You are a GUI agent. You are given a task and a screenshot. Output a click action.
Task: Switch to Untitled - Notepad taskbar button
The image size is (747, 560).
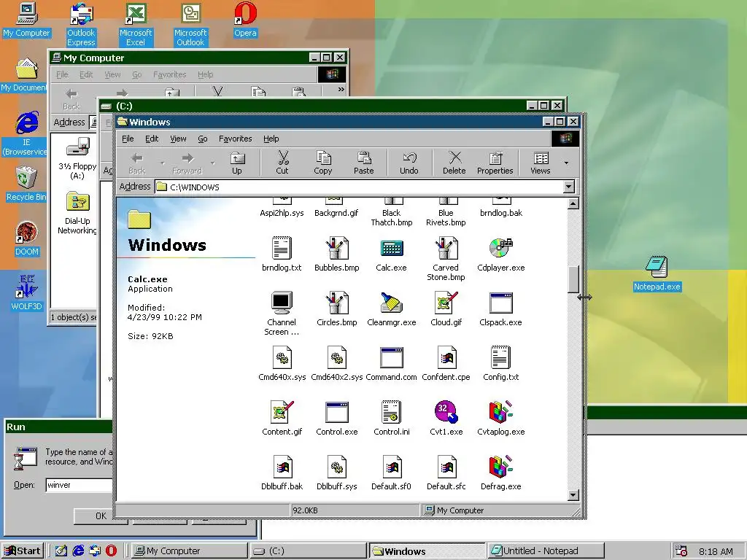546,551
